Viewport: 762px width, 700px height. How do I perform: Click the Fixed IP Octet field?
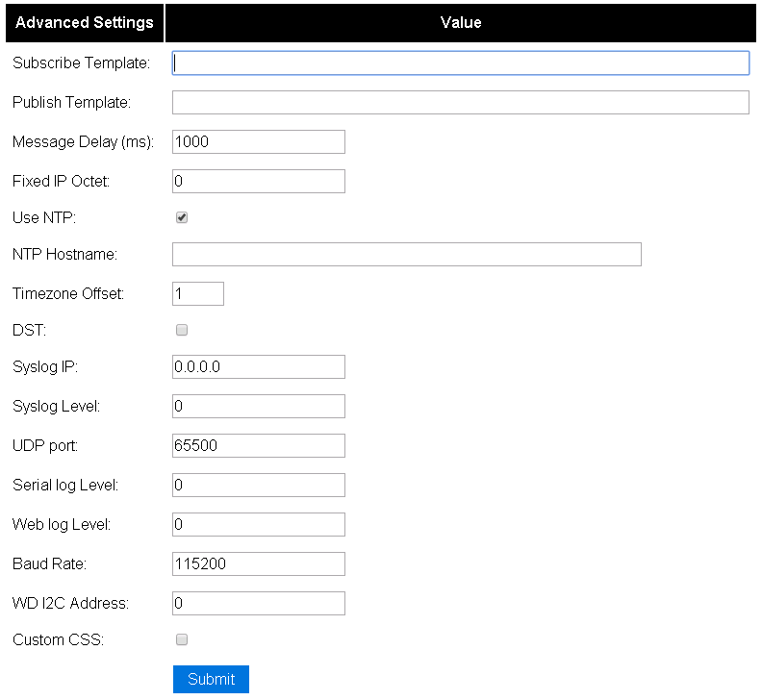[x=259, y=181]
